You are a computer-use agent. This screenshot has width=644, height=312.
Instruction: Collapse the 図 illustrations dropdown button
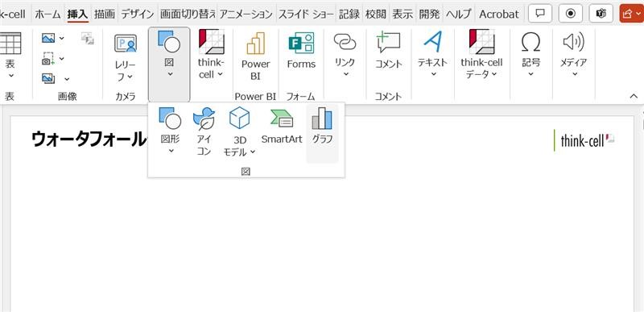point(169,64)
